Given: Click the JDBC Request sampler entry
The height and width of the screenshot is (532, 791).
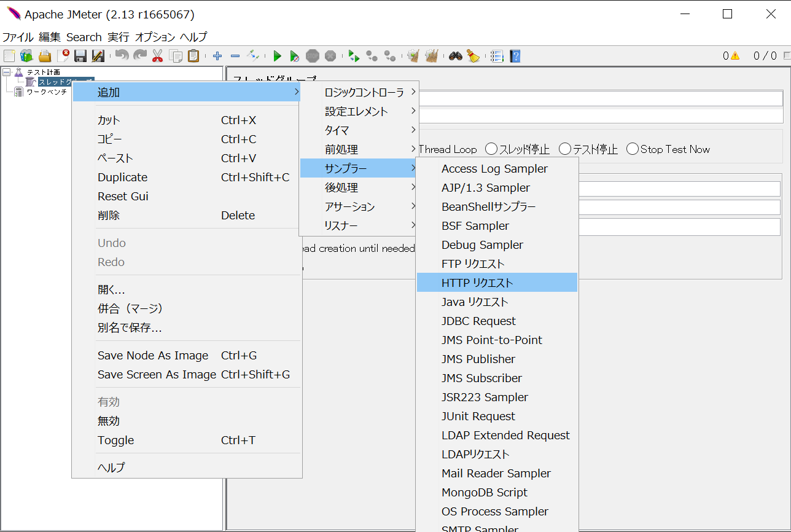Looking at the screenshot, I should click(478, 321).
